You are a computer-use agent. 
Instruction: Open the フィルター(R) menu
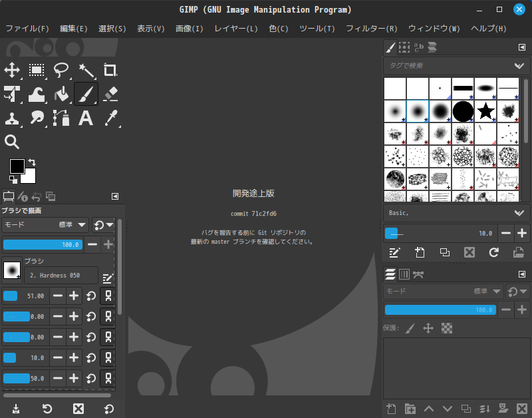coord(371,29)
